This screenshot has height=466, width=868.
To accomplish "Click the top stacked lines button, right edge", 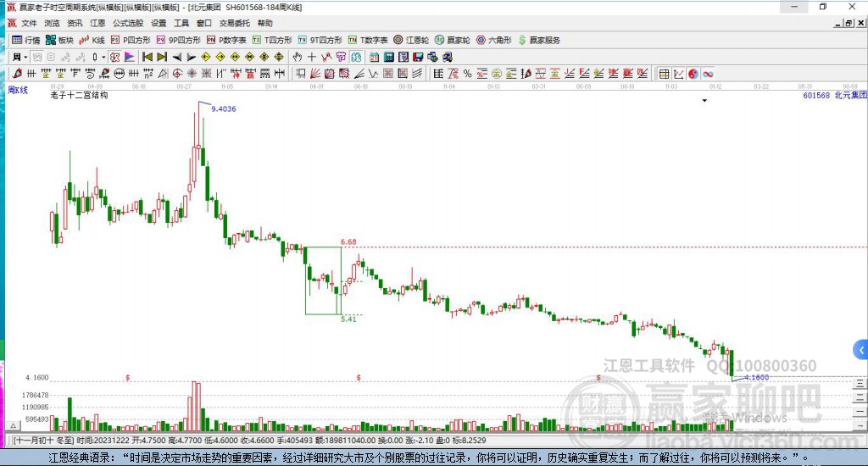I will [860, 383].
